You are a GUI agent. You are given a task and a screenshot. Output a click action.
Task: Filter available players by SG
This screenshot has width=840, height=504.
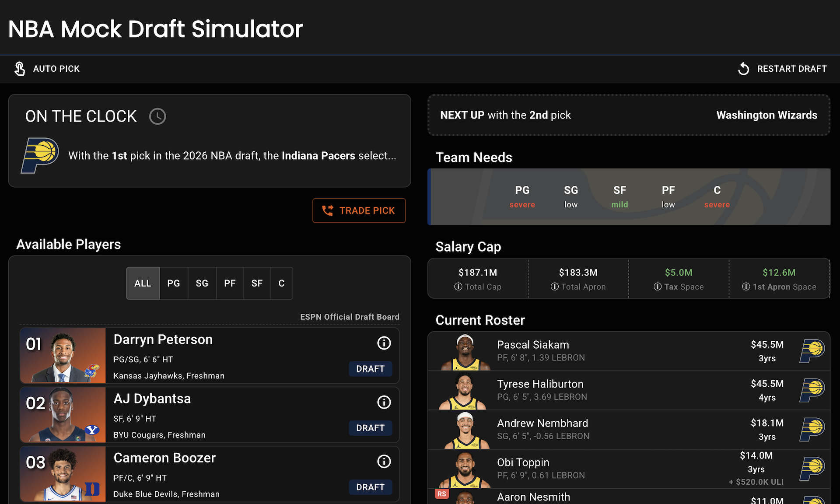tap(202, 283)
